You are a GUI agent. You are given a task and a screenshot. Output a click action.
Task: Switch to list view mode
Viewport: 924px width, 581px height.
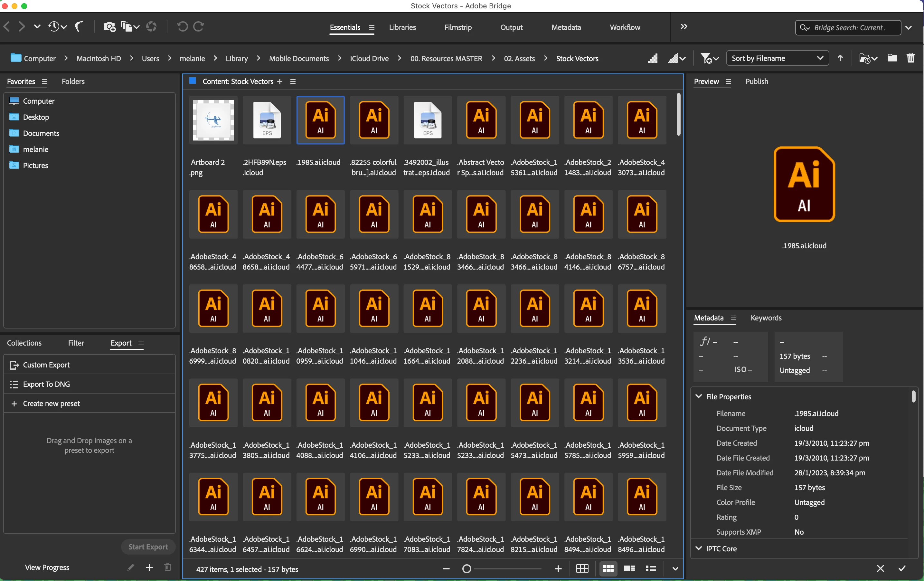pos(651,569)
